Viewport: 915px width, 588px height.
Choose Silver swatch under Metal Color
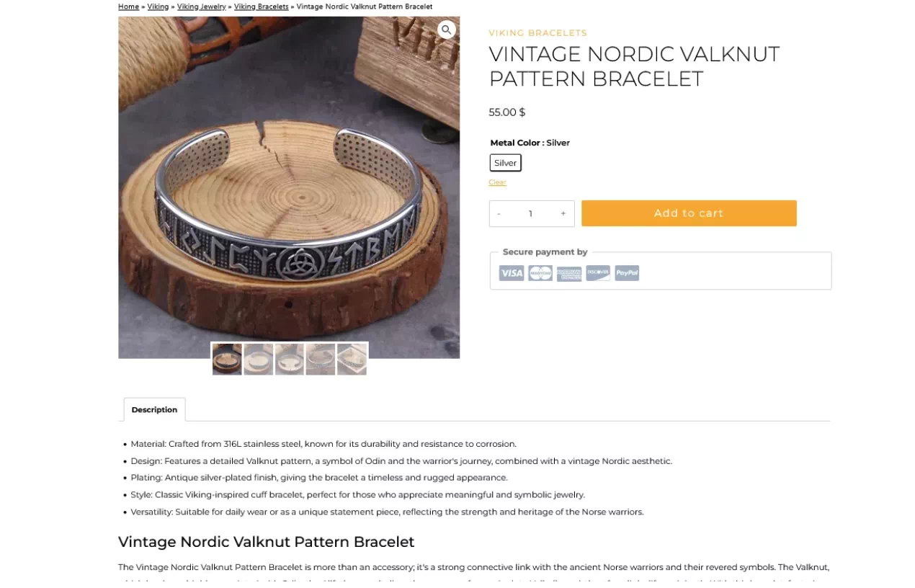coord(505,162)
